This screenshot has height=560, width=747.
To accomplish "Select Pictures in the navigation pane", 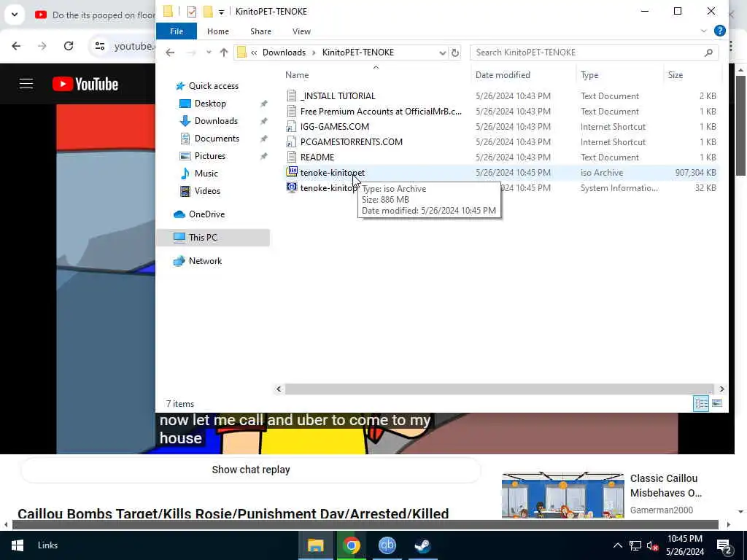I will tap(209, 156).
